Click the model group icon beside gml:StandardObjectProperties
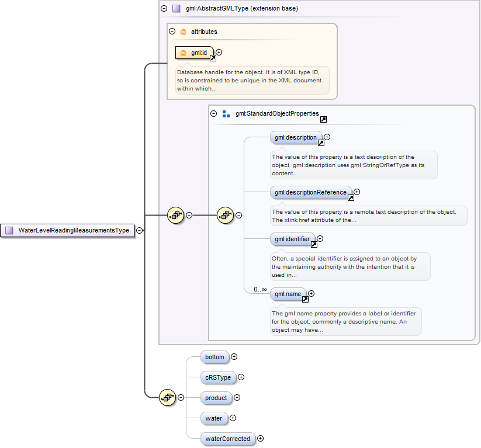This screenshot has height=448, width=481. click(226, 113)
